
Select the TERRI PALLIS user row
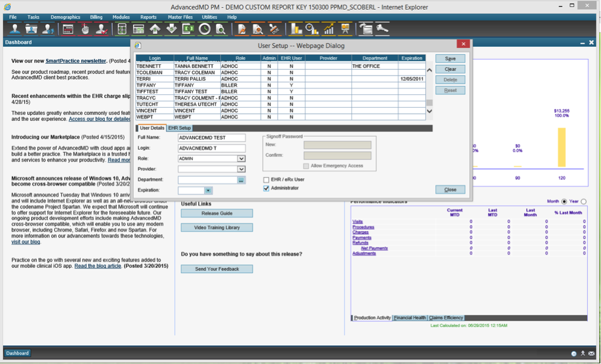281,79
